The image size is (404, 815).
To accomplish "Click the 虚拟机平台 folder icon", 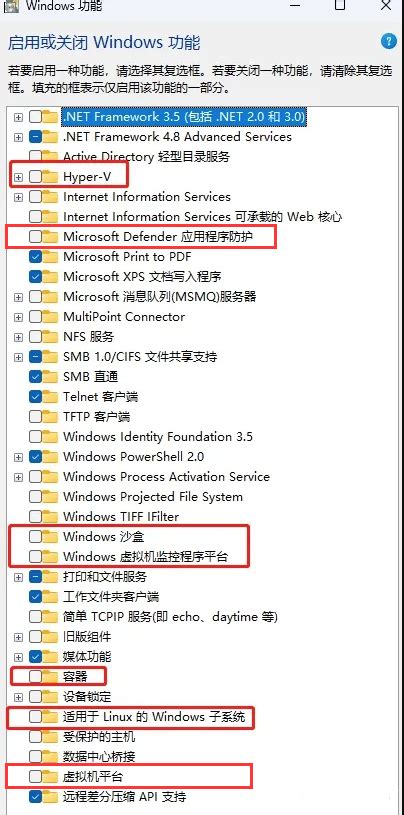I will (50, 777).
